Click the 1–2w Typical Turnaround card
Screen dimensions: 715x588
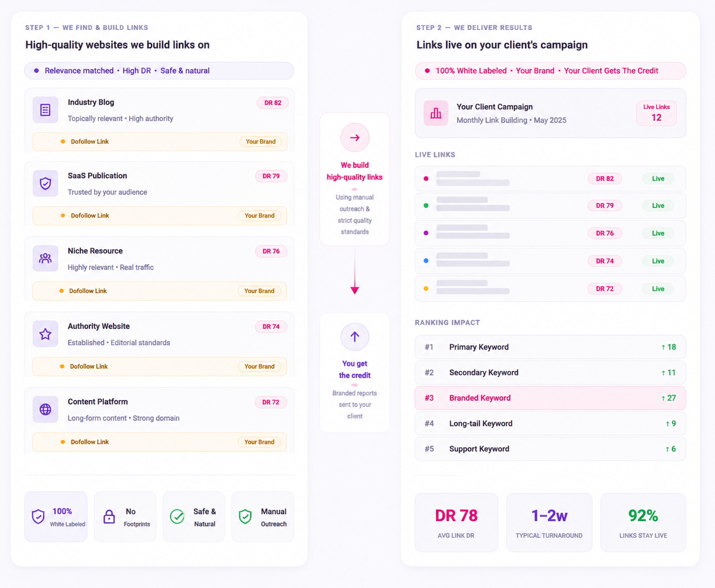[x=549, y=522]
